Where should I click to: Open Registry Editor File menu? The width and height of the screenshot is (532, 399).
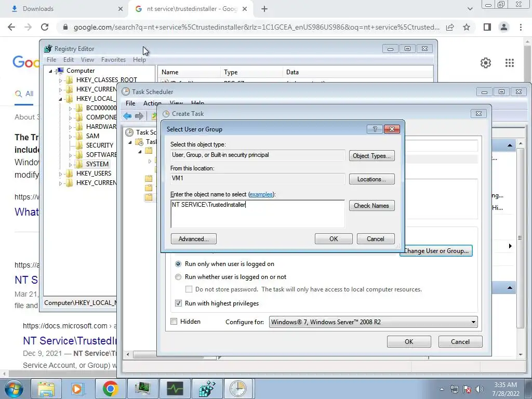(51, 60)
